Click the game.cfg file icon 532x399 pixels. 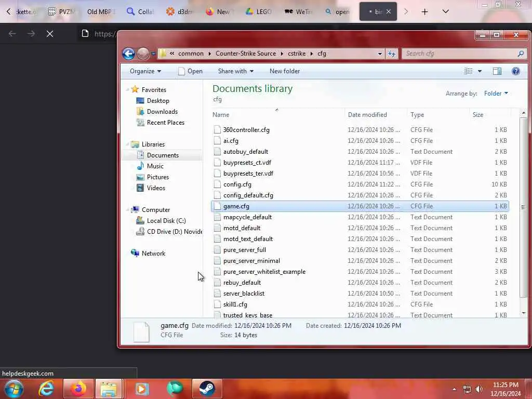(217, 206)
